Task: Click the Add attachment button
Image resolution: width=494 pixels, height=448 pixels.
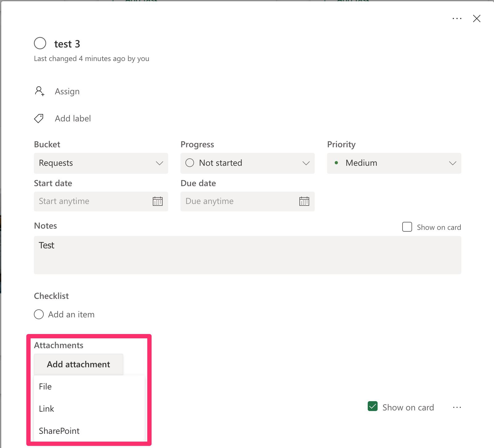Action: [x=78, y=364]
